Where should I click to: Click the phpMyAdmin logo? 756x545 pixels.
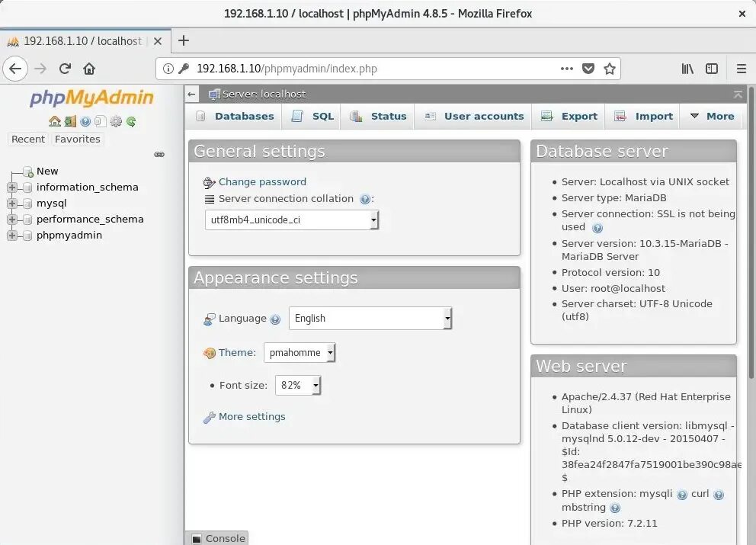tap(91, 98)
